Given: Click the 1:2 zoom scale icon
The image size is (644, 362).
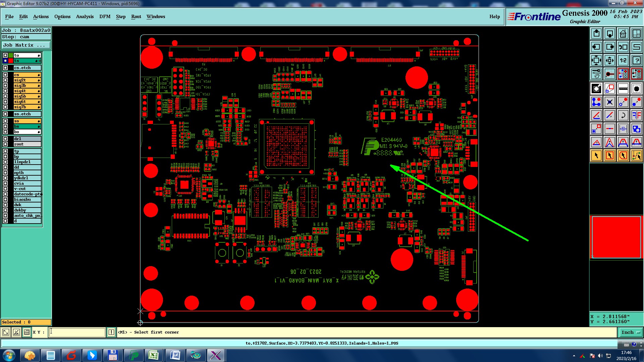Looking at the screenshot, I should click(x=623, y=60).
